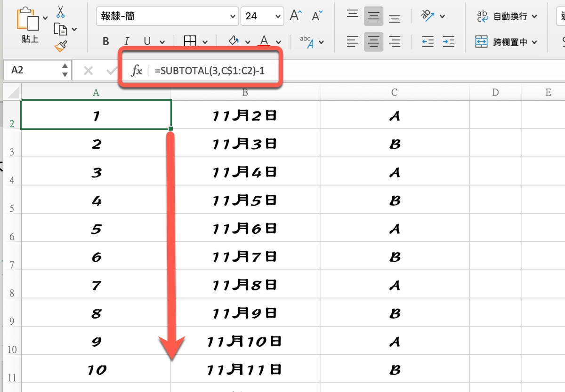Viewport: 565px width, 392px height.
Task: Select the column A header
Action: pos(96,92)
